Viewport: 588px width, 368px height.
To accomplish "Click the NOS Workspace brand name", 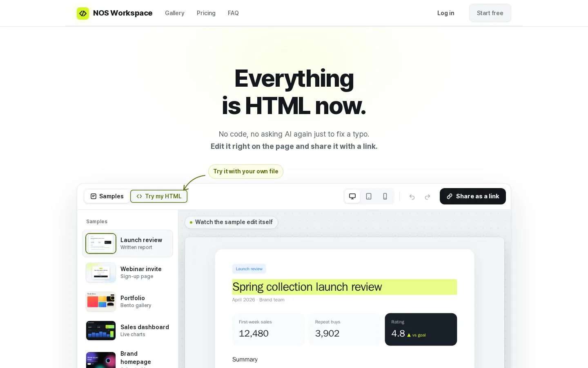I will [x=122, y=13].
